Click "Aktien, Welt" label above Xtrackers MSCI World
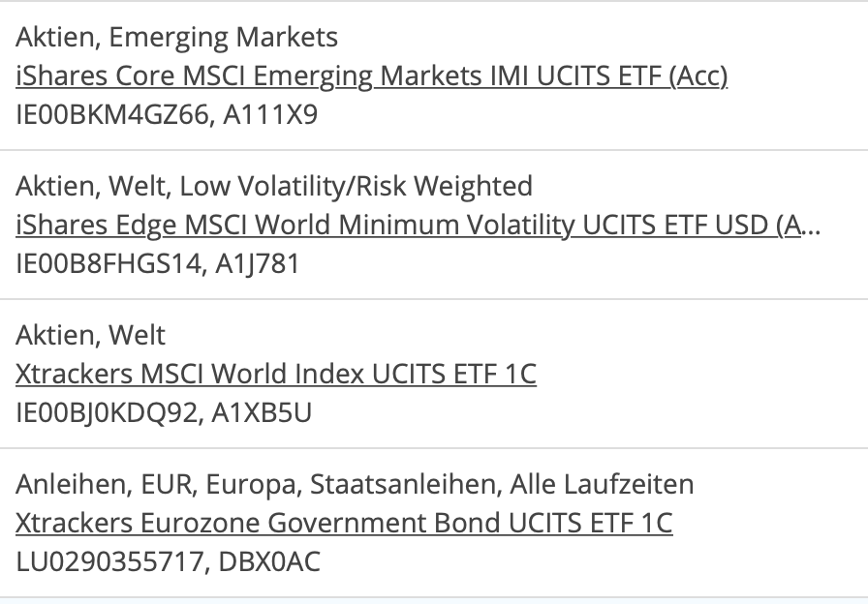 [x=91, y=335]
